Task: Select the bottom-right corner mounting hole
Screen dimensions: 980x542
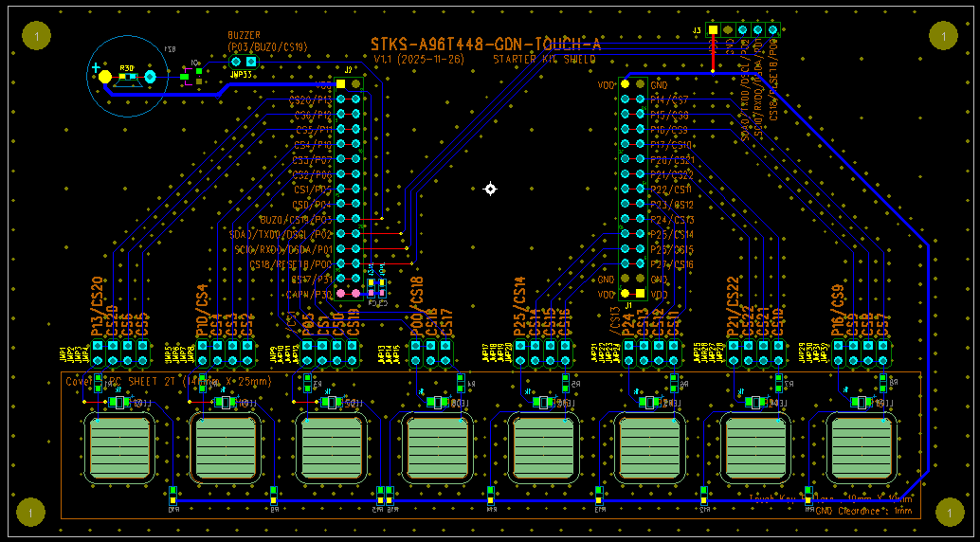Action: click(x=944, y=513)
